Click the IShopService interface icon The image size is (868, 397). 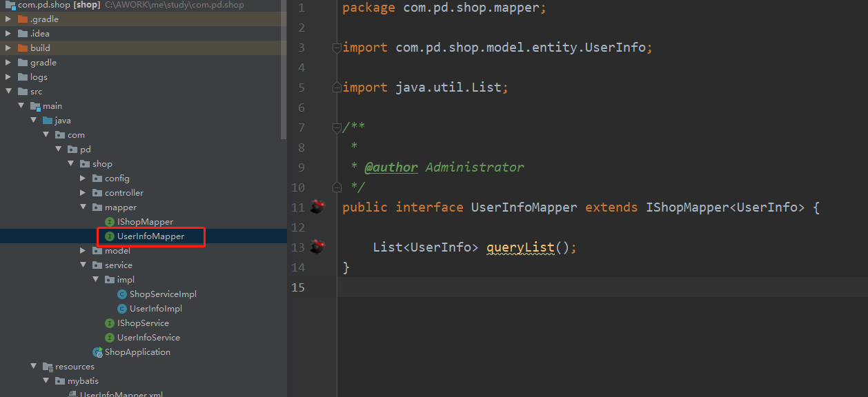(109, 323)
